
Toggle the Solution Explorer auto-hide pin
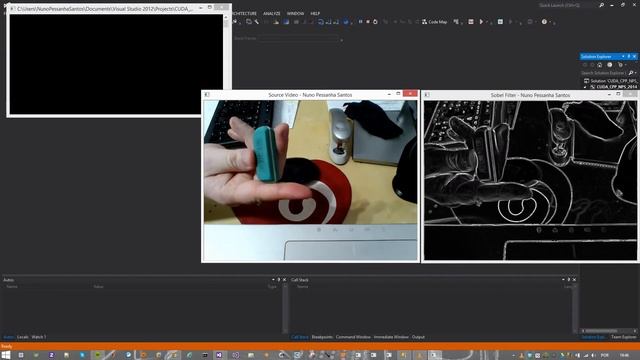(629, 56)
